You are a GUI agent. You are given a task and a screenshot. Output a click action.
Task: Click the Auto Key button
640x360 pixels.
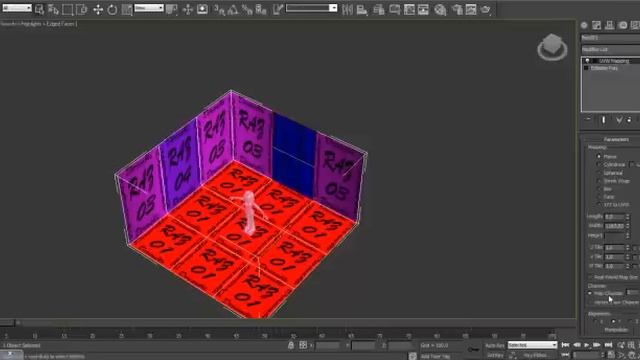[495, 345]
